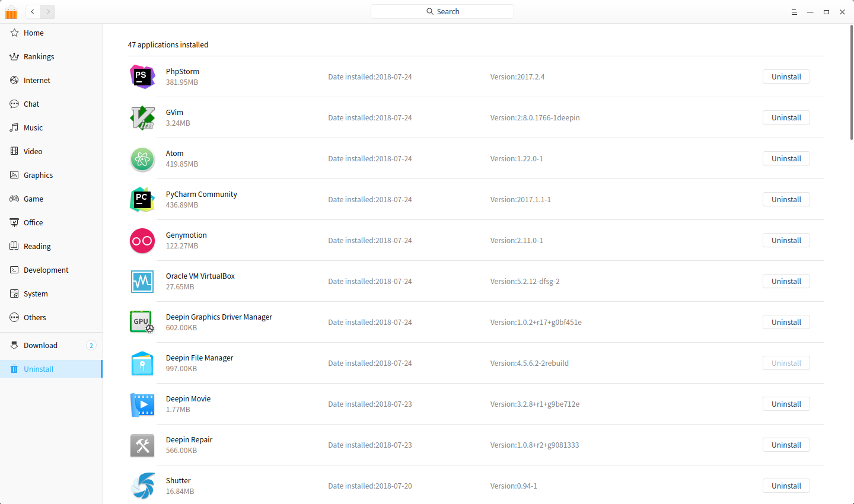Uninstall Atom

tap(786, 159)
